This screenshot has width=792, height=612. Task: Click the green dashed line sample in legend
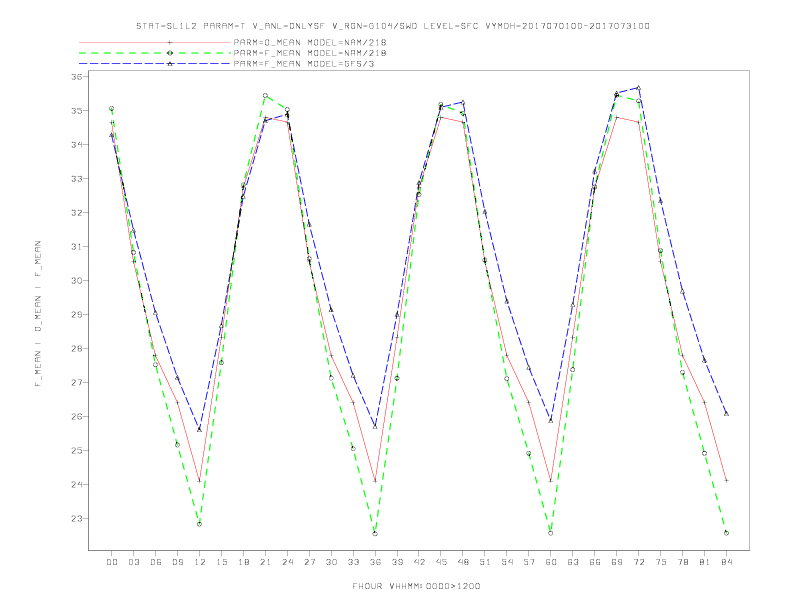[155, 53]
